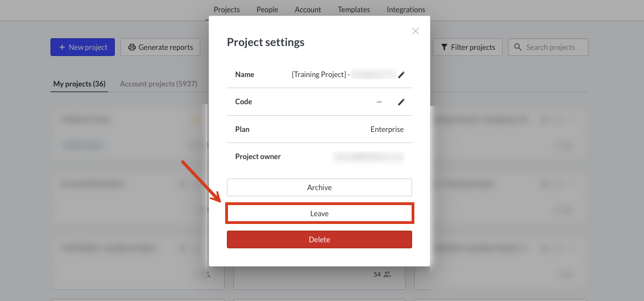Screen dimensions: 644x301
Task: Click the printer icon for Generate reports
Action: tap(132, 47)
